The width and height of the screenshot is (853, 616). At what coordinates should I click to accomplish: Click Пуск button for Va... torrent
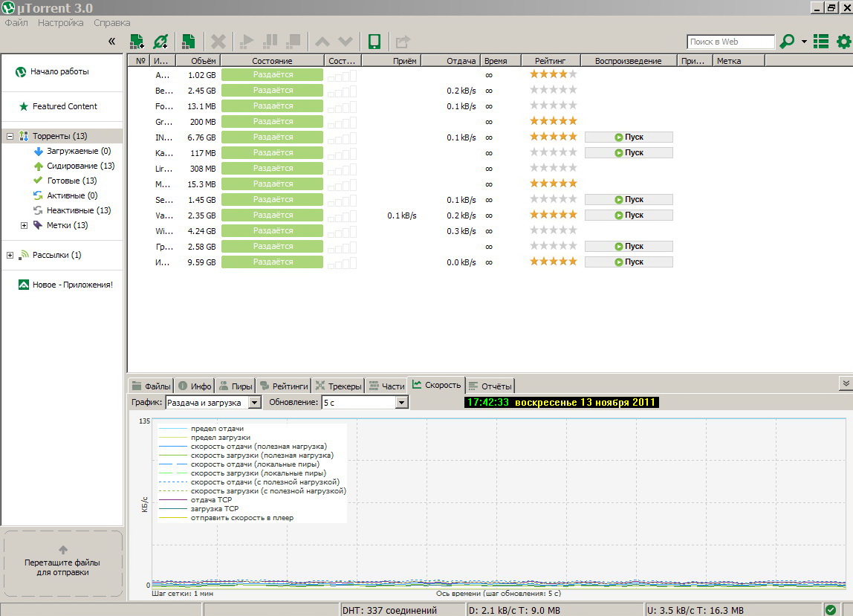(x=629, y=215)
